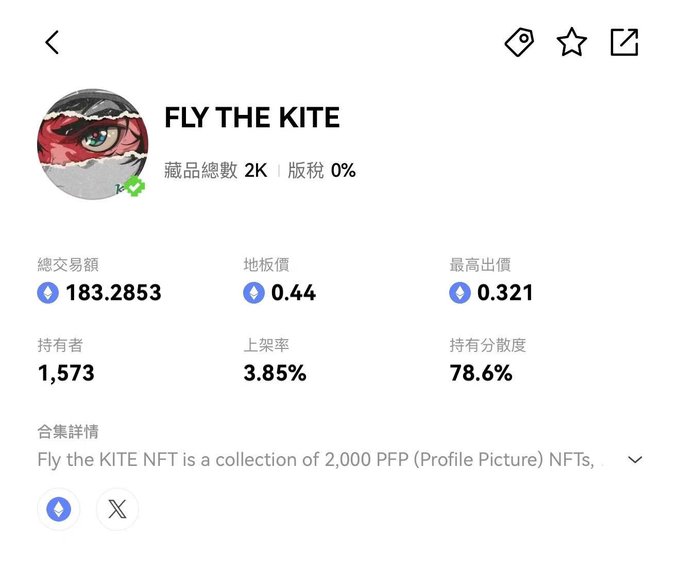This screenshot has width=680, height=568.
Task: Tap the green verified badge
Action: point(134,186)
